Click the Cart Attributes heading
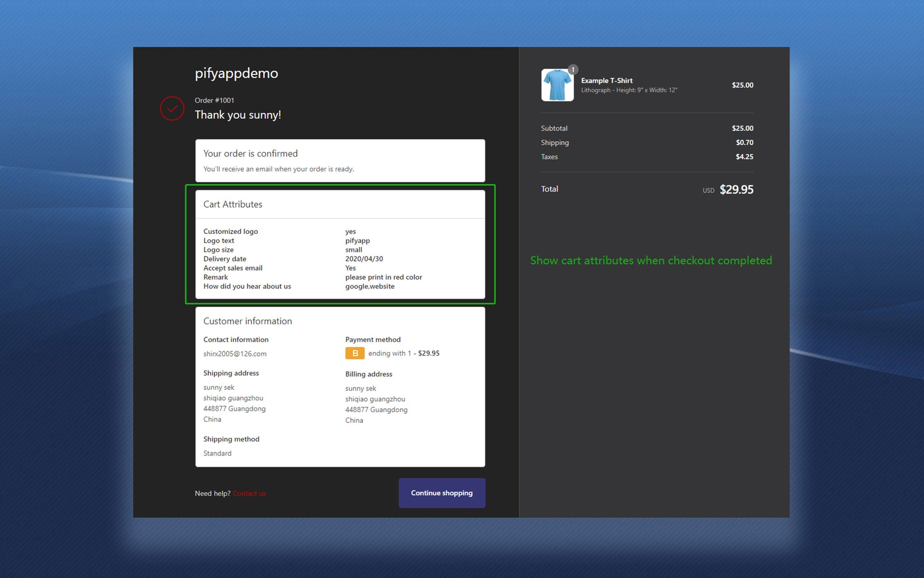 tap(233, 204)
